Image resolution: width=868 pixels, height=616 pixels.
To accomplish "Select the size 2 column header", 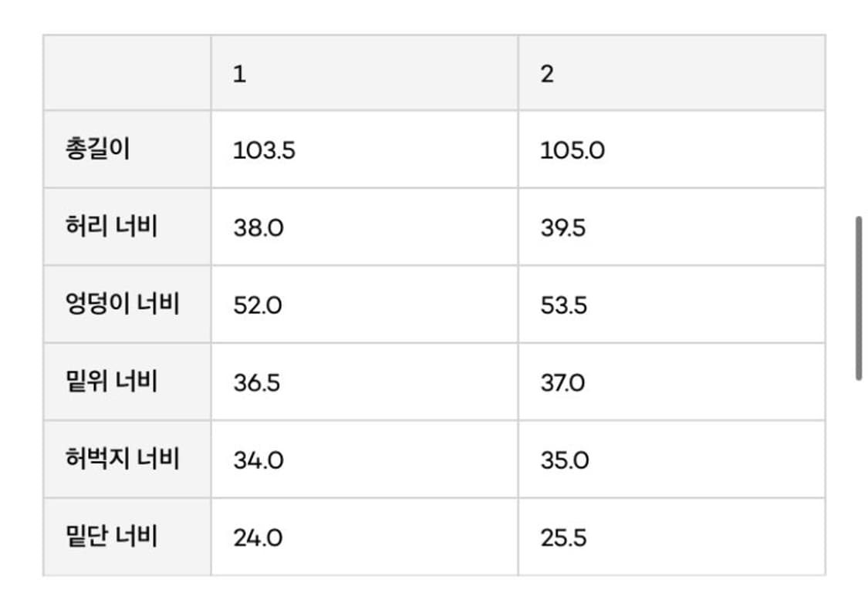I will pyautogui.click(x=547, y=75).
